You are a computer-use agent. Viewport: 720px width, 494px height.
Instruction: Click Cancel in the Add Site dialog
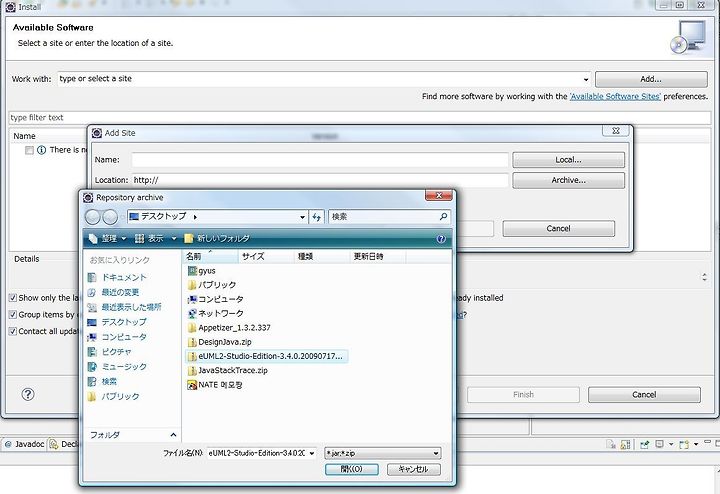558,229
